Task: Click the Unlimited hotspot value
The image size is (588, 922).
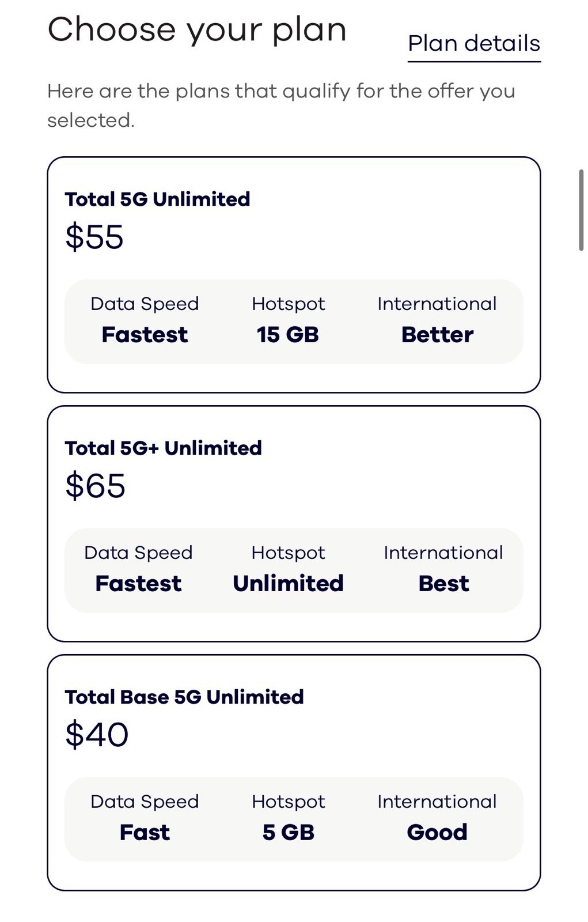Action: point(288,584)
